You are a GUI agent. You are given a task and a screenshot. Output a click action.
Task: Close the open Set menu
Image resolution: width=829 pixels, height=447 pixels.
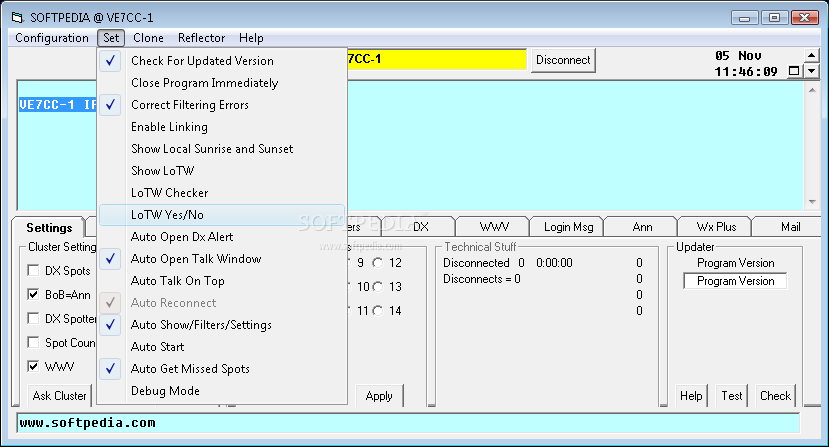pos(111,38)
